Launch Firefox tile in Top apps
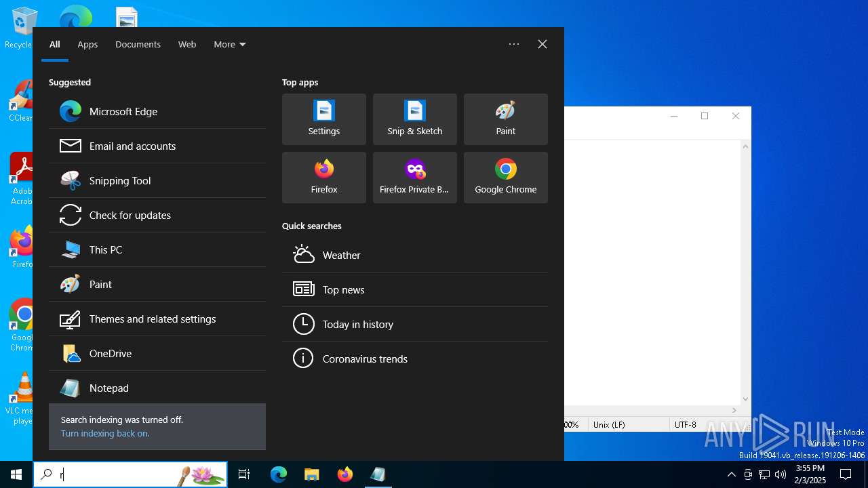The height and width of the screenshot is (488, 868). 324,178
